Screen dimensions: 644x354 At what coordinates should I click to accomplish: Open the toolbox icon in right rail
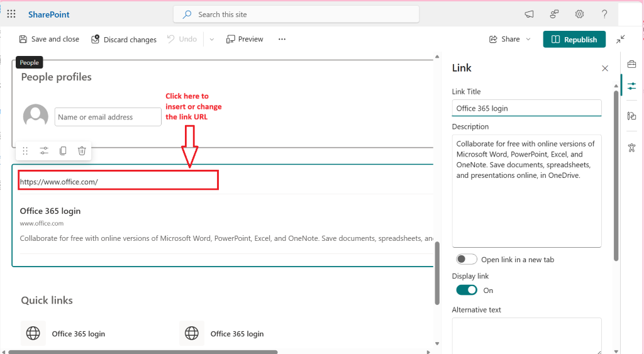coord(631,64)
